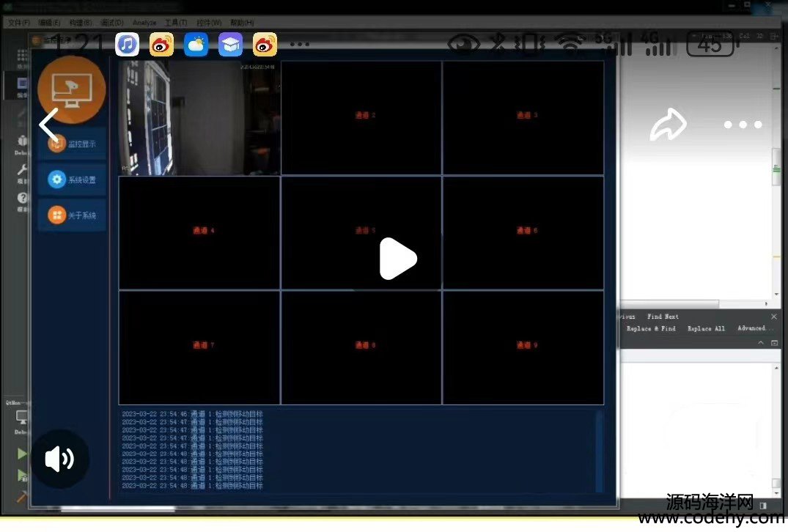Screen dimensions: 788x532
Task: Run the project with the green arrow
Action: (21, 454)
